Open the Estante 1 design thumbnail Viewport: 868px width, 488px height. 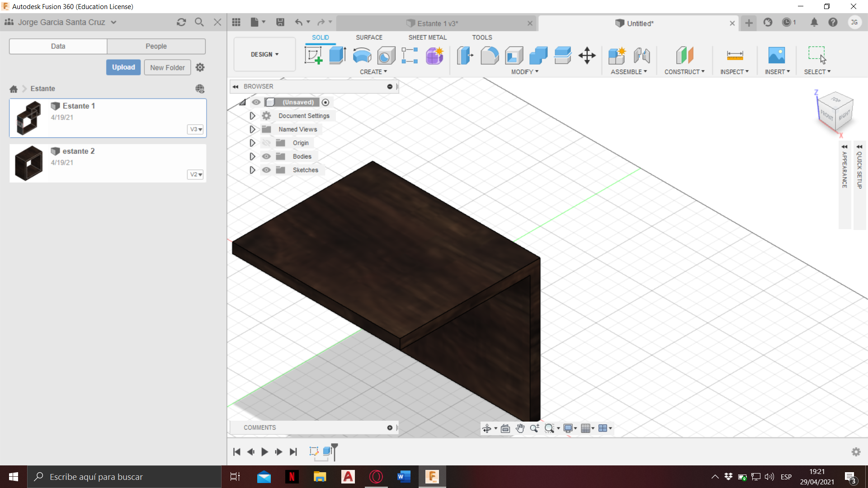(28, 118)
